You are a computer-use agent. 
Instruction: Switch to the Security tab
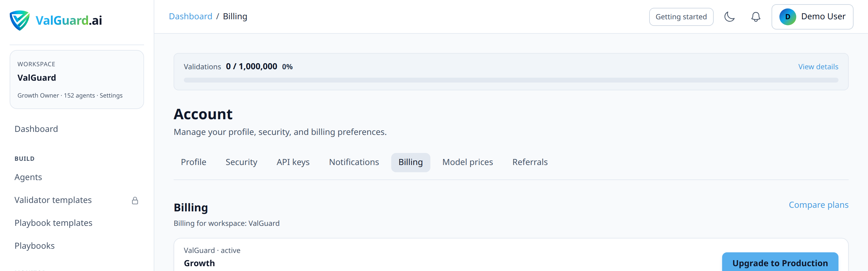[x=241, y=162]
